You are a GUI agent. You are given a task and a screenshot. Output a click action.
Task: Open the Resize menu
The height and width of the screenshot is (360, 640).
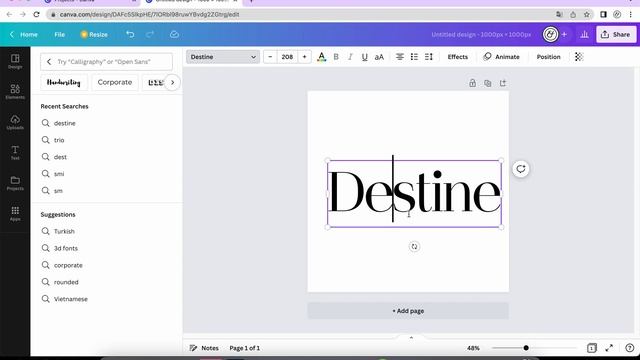tap(94, 35)
